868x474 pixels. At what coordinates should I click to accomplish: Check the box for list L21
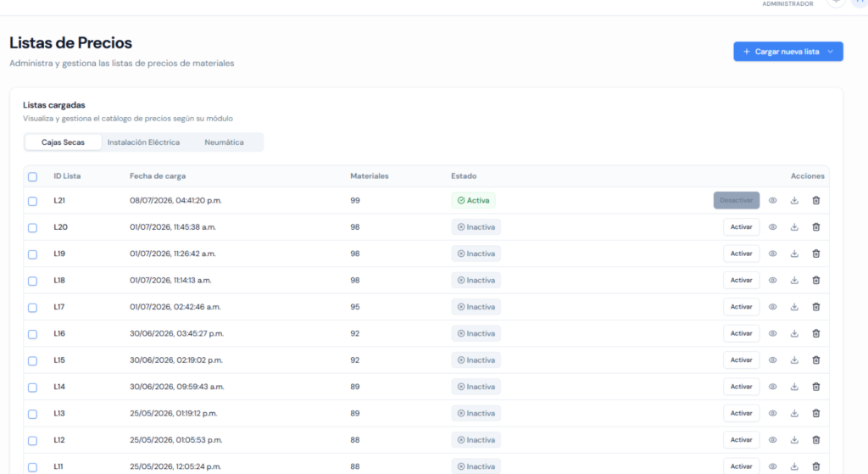tap(33, 201)
